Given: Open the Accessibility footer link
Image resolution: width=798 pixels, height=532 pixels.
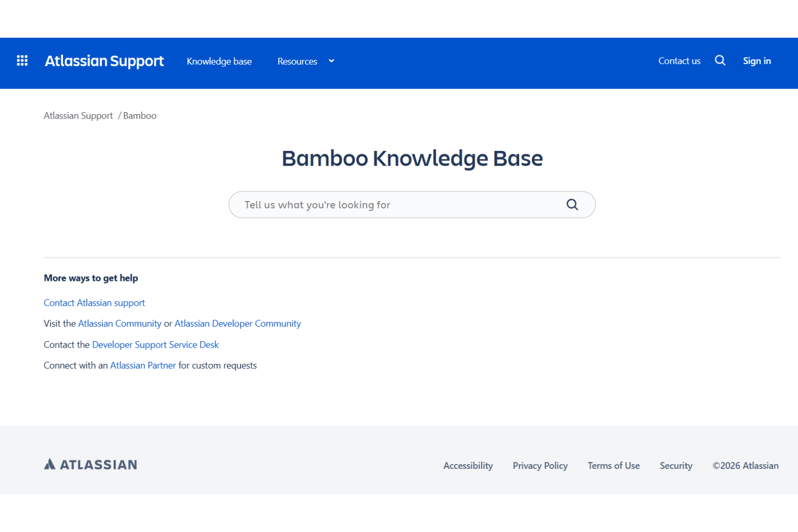Looking at the screenshot, I should [468, 466].
